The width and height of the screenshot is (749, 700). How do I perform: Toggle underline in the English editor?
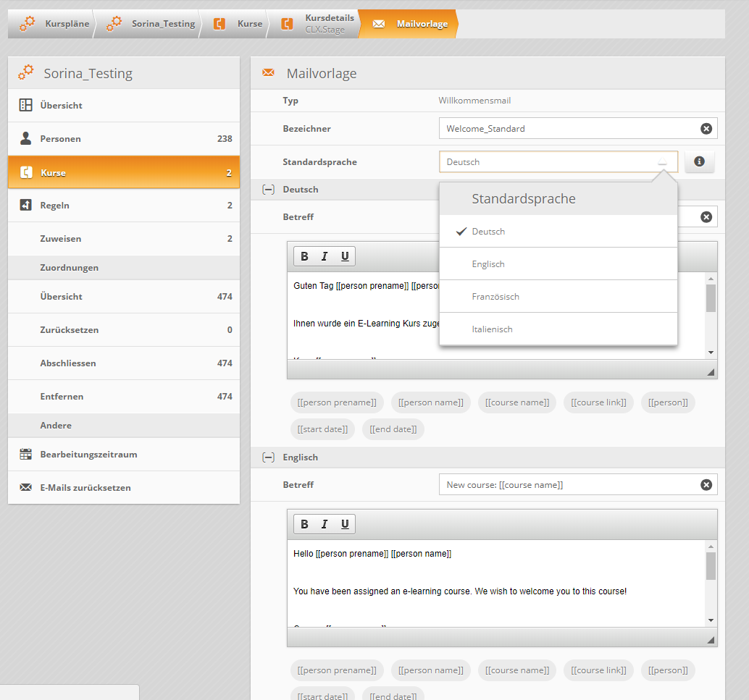(x=345, y=524)
